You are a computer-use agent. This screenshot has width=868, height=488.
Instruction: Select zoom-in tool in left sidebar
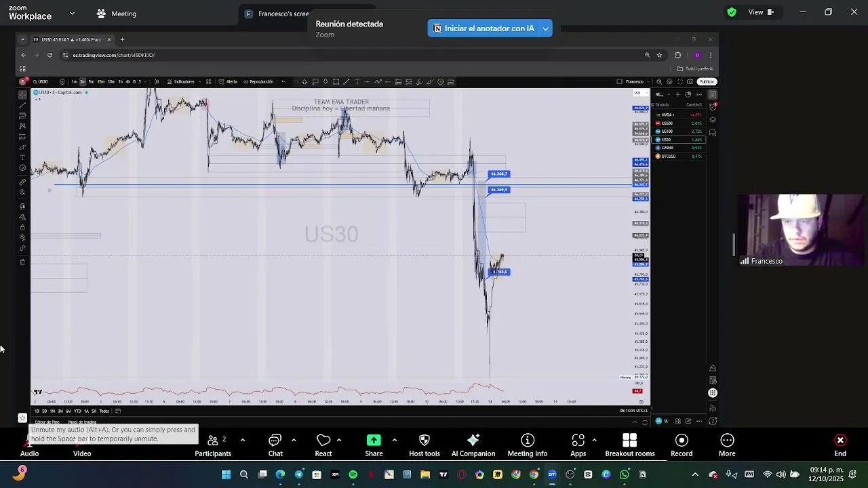(x=22, y=192)
